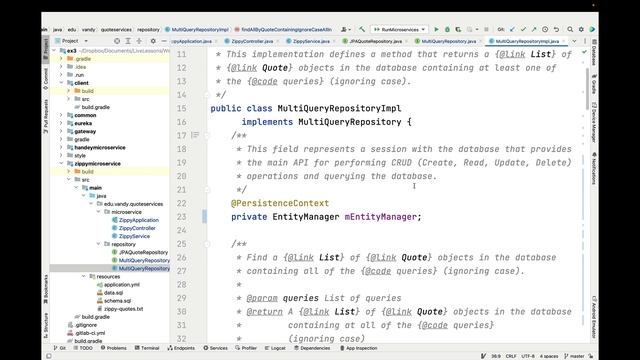Start debugging with the bug icon

point(447,29)
